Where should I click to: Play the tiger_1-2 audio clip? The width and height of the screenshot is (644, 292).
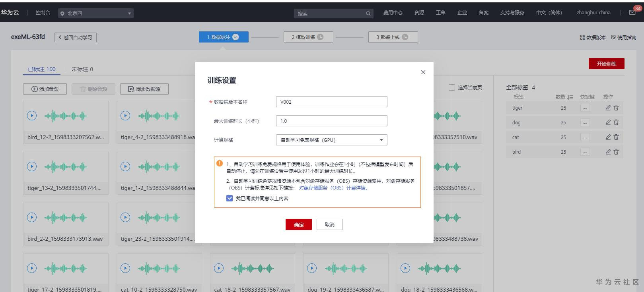click(125, 166)
